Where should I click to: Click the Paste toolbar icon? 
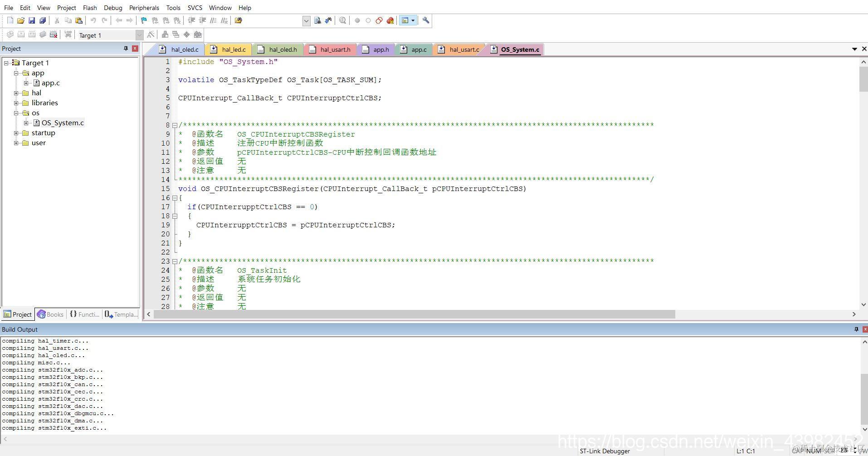click(79, 20)
